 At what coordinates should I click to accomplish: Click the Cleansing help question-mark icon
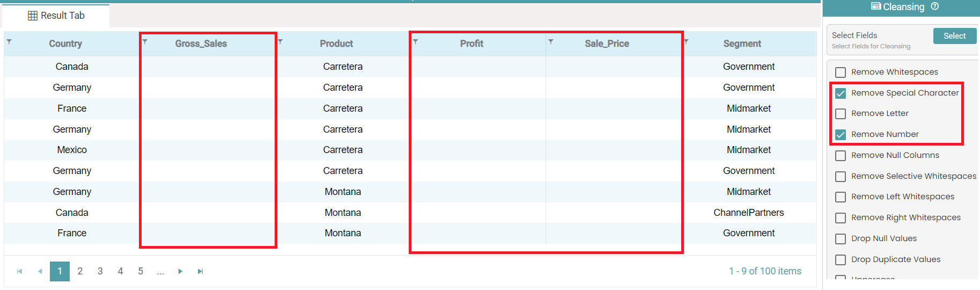coord(935,6)
